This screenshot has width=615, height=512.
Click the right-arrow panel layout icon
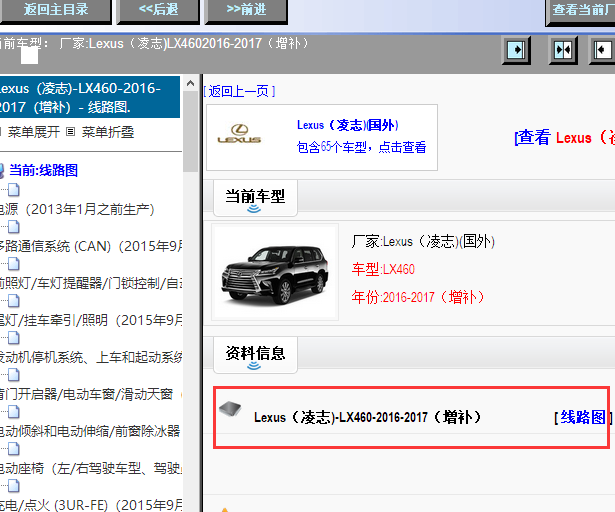(x=516, y=50)
